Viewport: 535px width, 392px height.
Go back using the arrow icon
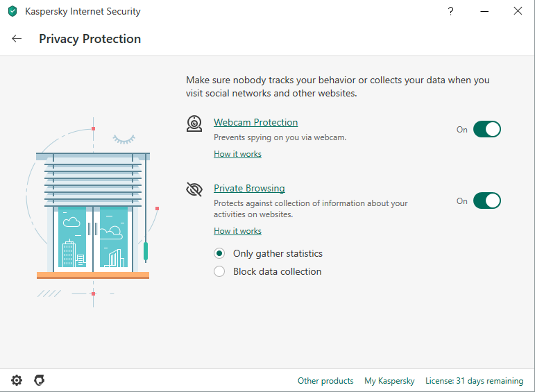[17, 39]
